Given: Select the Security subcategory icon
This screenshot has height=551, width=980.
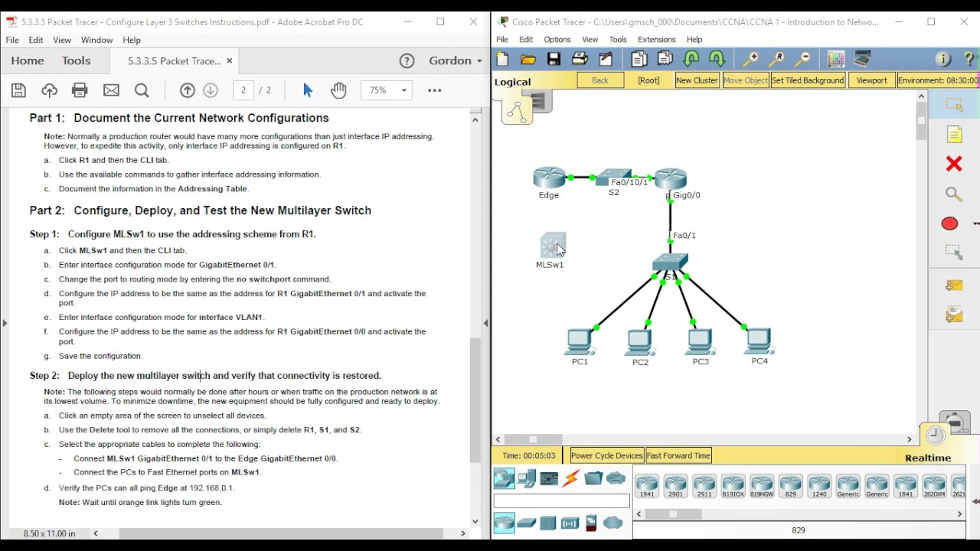Looking at the screenshot, I should click(x=591, y=523).
